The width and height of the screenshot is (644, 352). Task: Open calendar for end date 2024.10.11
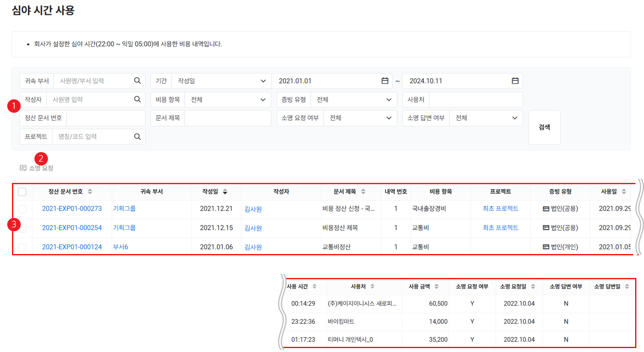point(515,81)
